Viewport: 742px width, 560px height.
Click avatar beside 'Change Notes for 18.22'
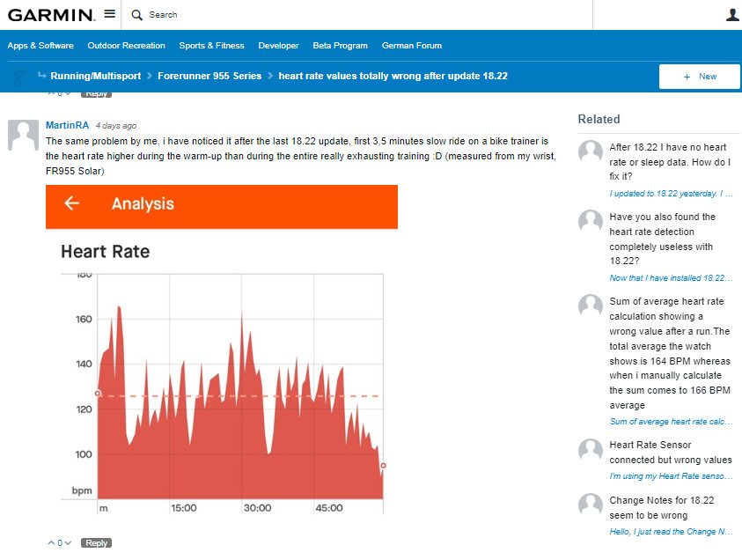pos(590,505)
